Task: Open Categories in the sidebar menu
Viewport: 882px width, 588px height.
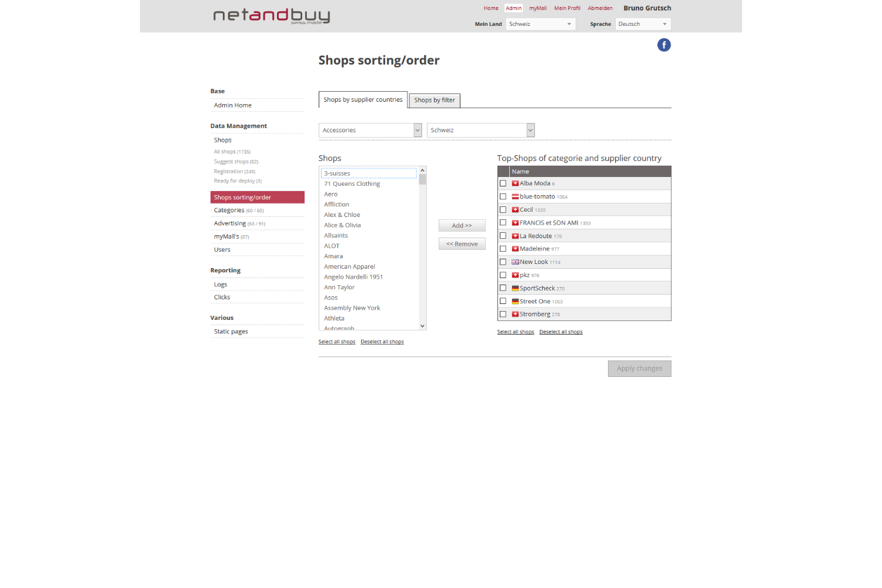Action: [x=229, y=211]
